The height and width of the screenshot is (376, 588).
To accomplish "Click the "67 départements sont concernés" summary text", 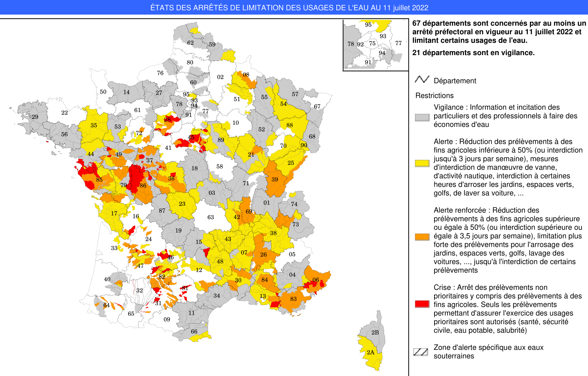I will tap(499, 32).
